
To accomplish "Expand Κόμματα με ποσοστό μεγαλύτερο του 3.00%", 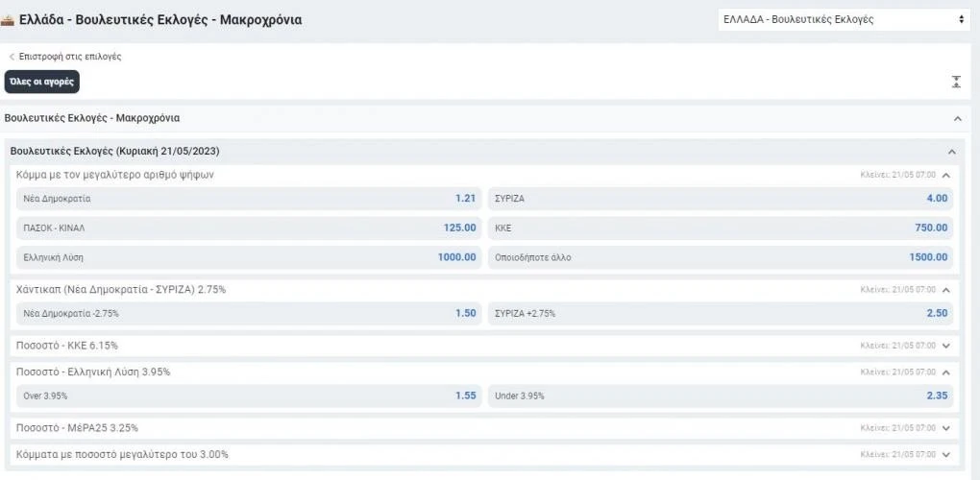I will coord(945,454).
